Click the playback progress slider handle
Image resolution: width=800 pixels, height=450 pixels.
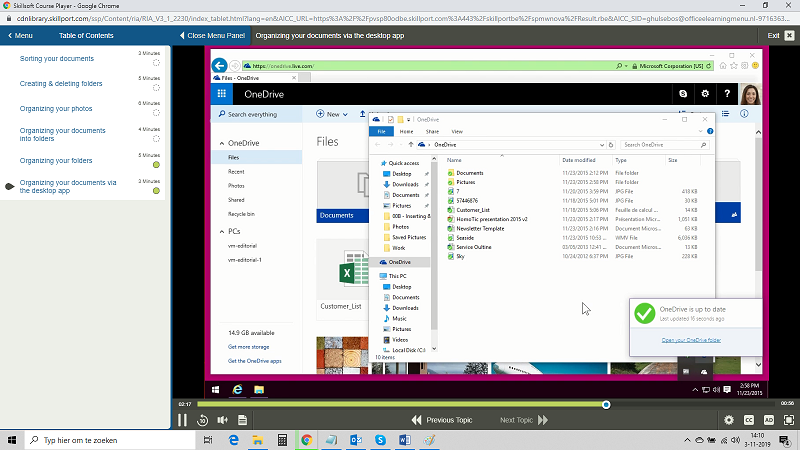pos(606,405)
